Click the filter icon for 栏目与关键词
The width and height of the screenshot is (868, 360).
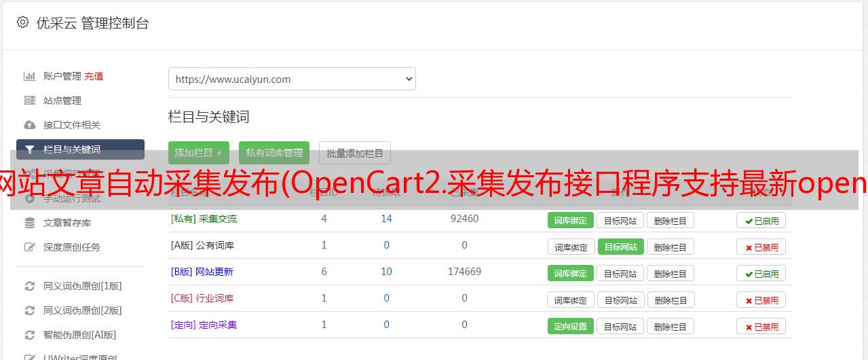(29, 149)
